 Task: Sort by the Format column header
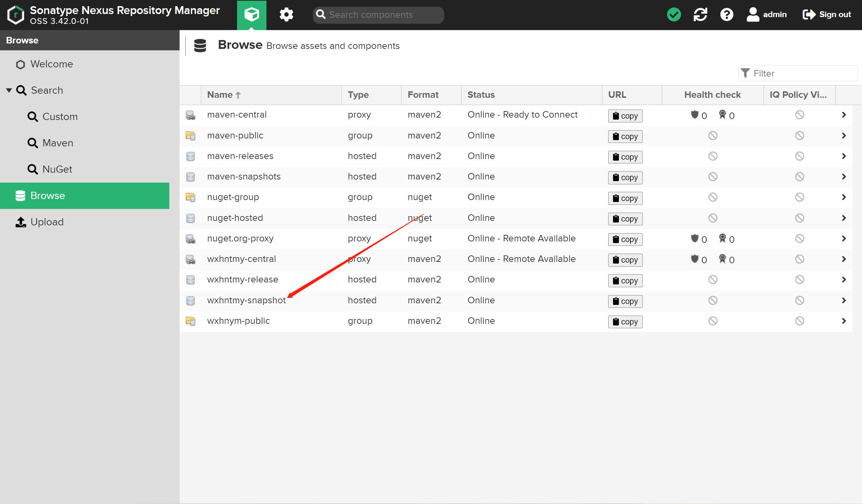click(431, 95)
